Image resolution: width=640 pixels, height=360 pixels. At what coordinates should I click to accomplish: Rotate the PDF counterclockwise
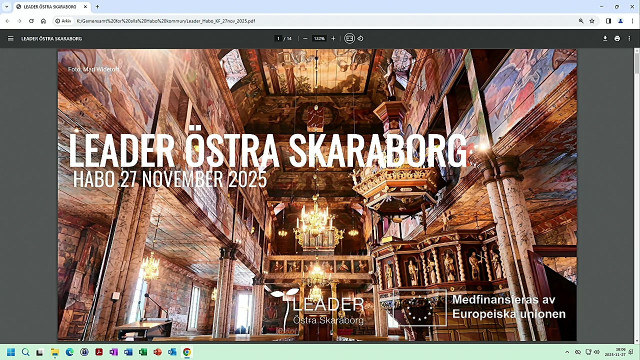(x=360, y=38)
